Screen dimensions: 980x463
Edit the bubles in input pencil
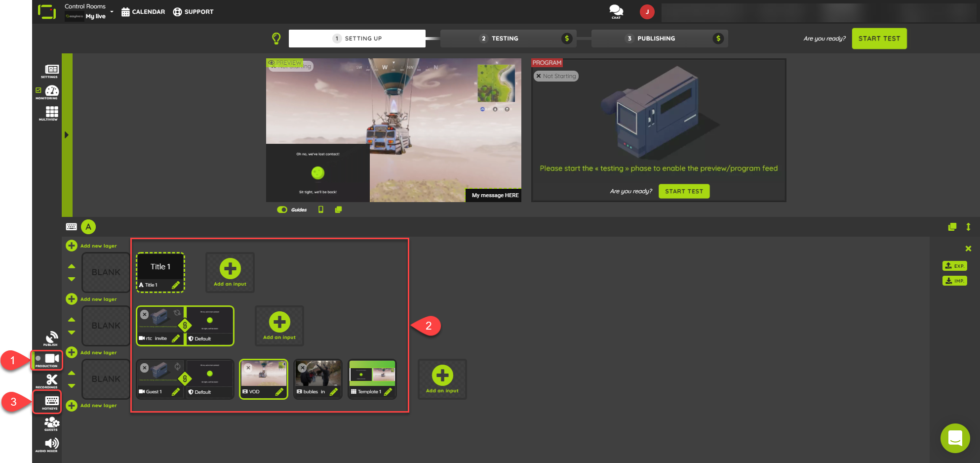(334, 392)
